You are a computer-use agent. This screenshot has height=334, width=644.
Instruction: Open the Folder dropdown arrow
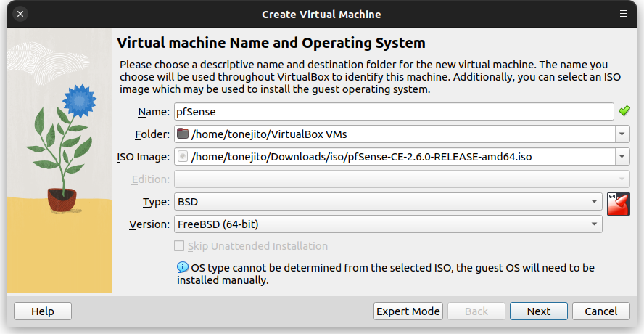(622, 134)
